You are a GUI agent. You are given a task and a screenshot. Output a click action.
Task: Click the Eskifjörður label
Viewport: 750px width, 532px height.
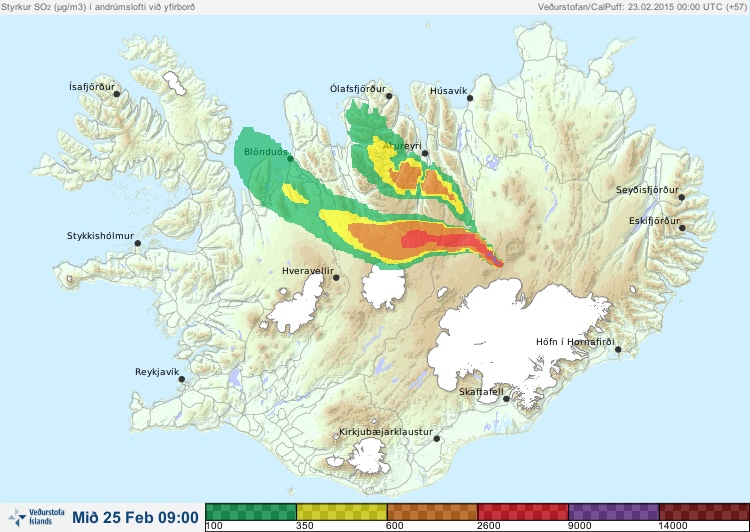coord(654,221)
